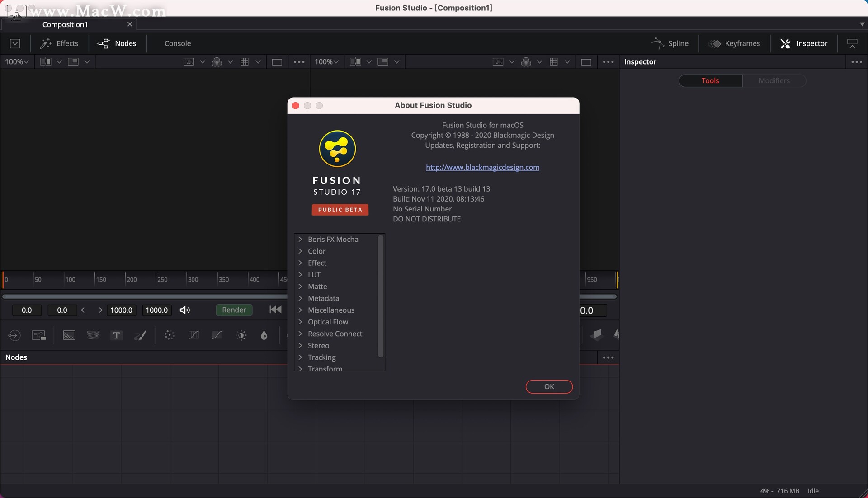This screenshot has height=498, width=868.
Task: Click the Render button
Action: tap(234, 310)
